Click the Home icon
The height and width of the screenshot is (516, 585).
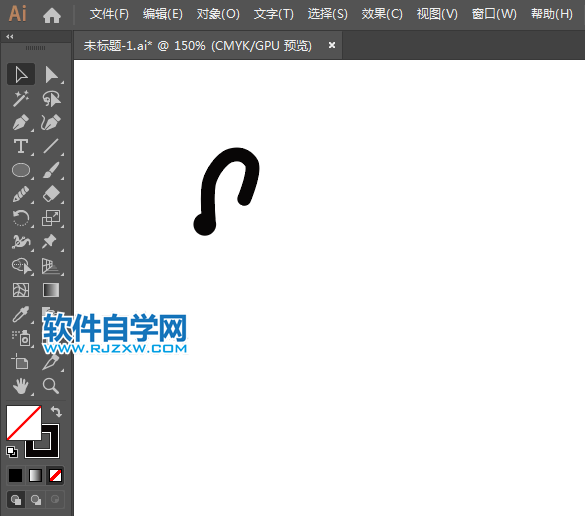52,15
